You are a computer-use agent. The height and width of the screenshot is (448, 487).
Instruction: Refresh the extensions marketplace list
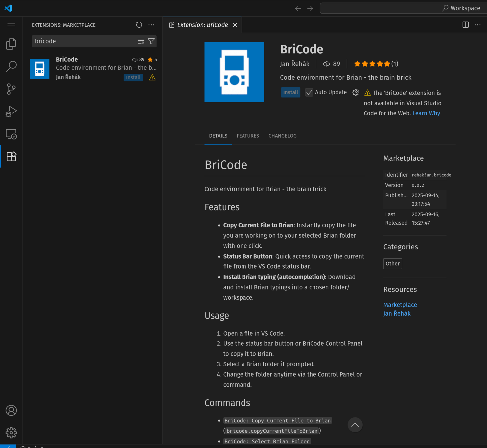click(139, 25)
